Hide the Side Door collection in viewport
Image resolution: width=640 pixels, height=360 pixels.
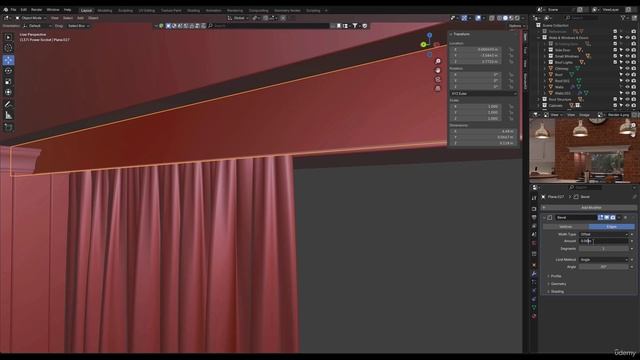coord(627,50)
